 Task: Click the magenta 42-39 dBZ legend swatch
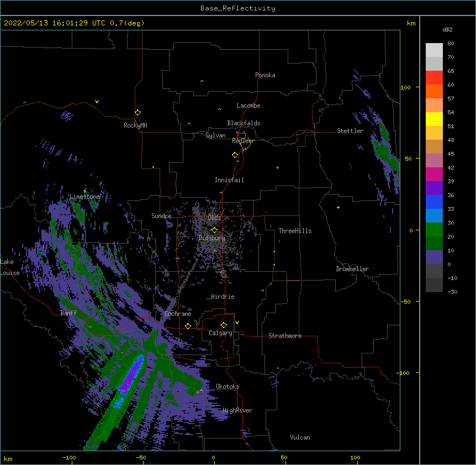coord(434,174)
